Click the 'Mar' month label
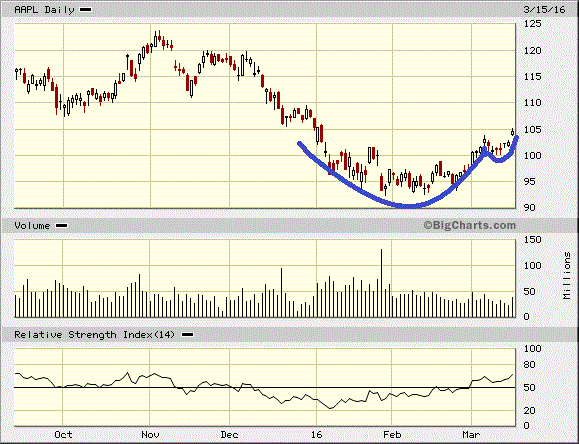 (471, 434)
